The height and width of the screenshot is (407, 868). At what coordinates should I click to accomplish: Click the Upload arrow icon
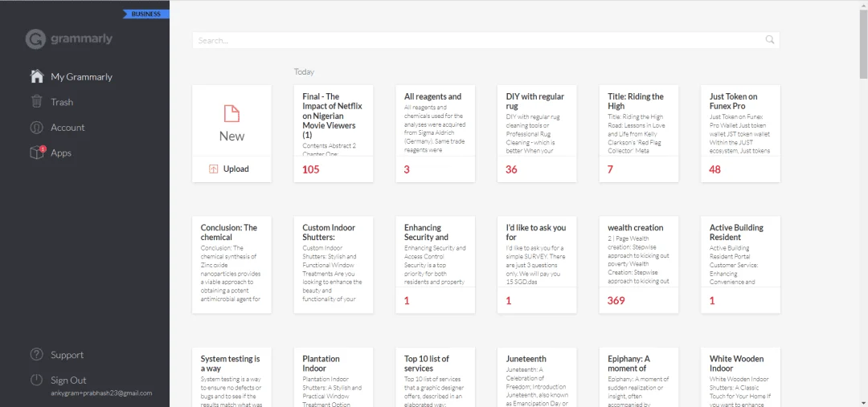click(x=214, y=169)
